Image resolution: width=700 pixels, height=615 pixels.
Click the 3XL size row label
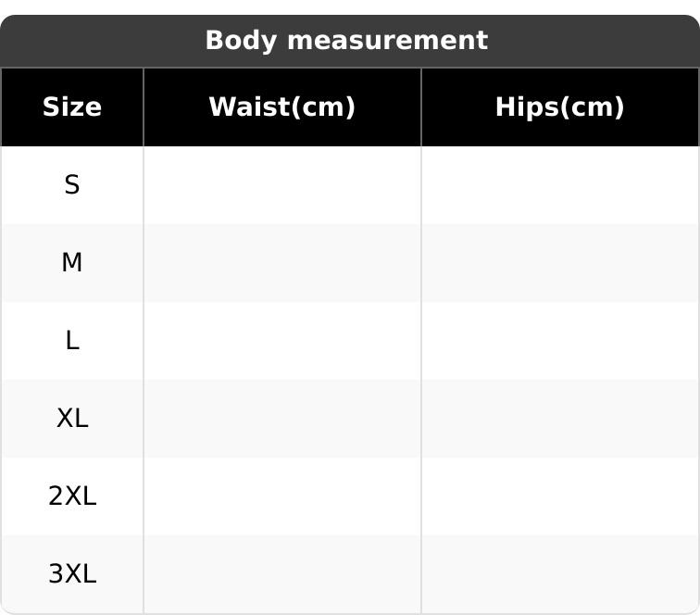click(x=72, y=574)
